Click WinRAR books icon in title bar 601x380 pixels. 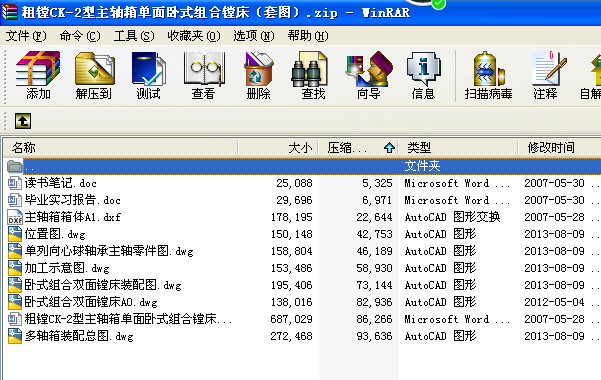click(x=10, y=12)
